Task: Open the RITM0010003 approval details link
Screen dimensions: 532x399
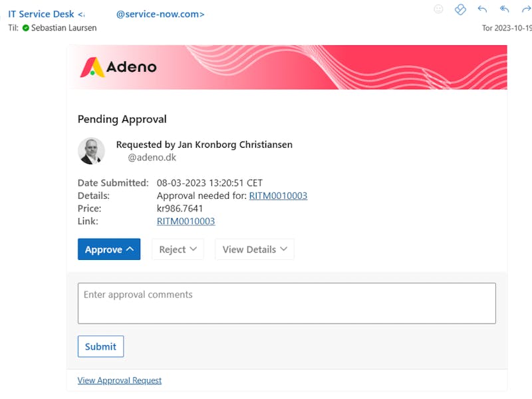Action: coord(278,196)
